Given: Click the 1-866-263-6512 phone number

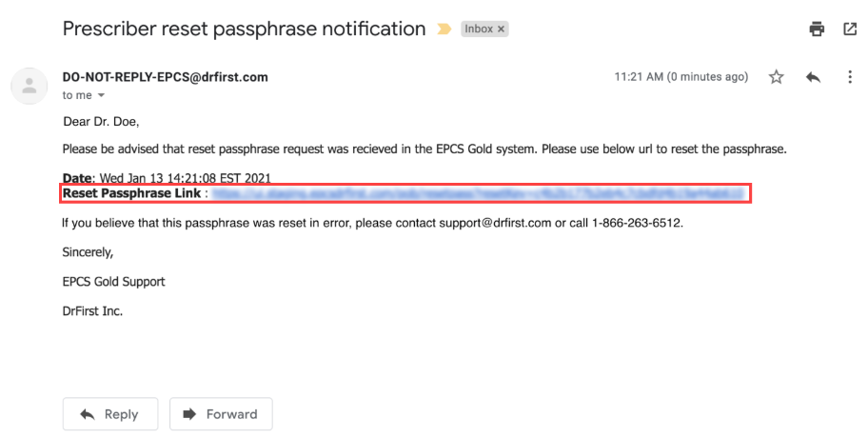Looking at the screenshot, I should 636,223.
